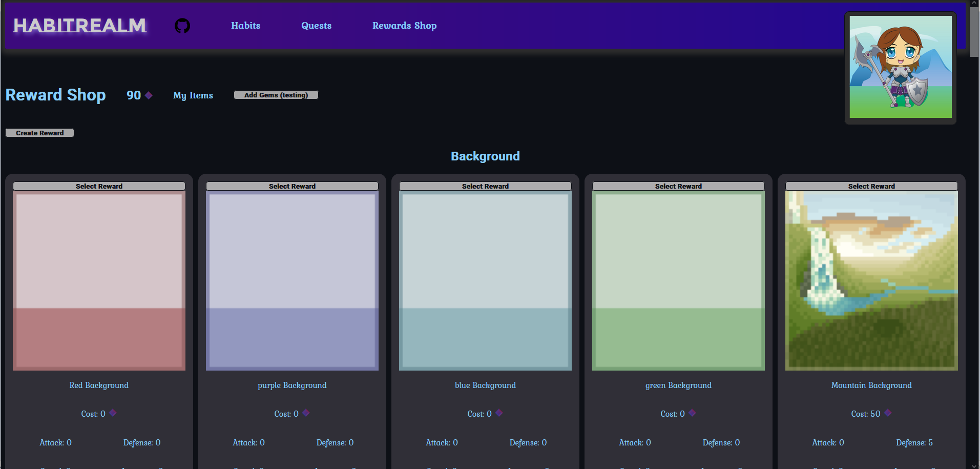Click the 'Red Background' title text
The image size is (980, 469).
tap(99, 385)
